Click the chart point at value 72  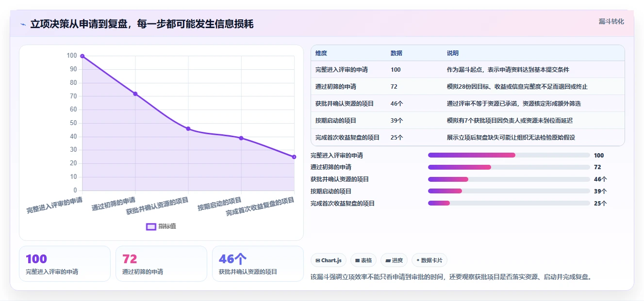(x=135, y=94)
